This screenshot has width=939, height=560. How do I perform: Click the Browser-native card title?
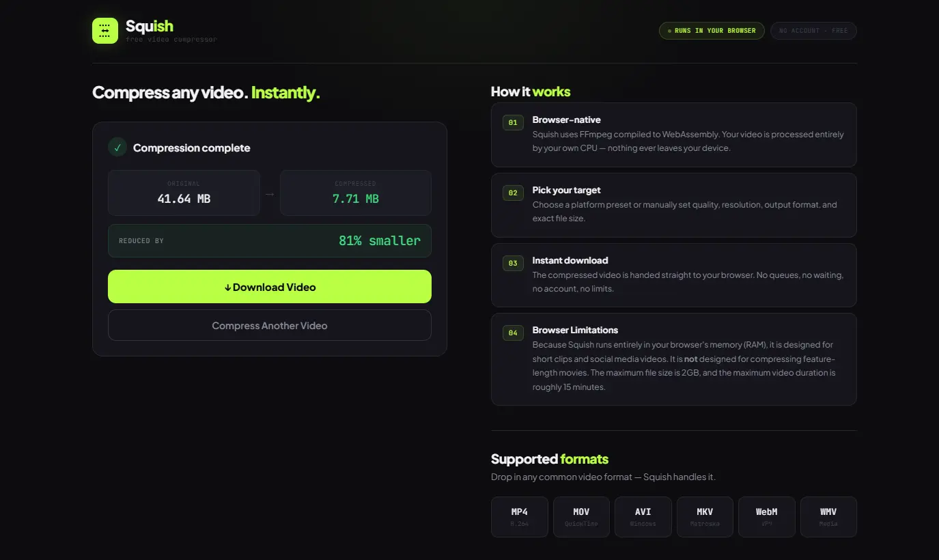(x=567, y=120)
